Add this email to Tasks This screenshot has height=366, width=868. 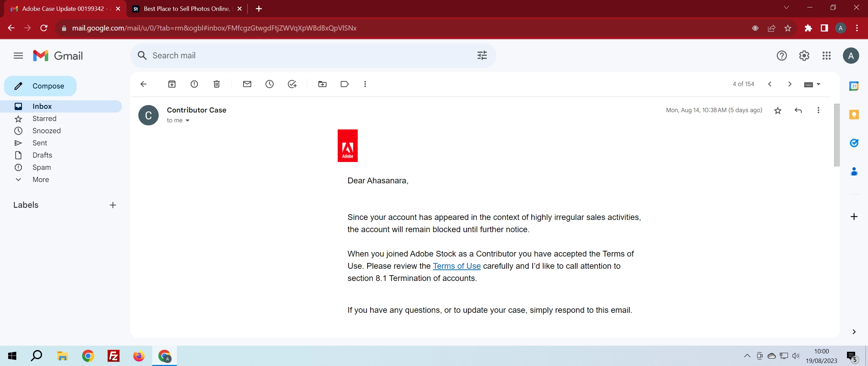coord(292,84)
